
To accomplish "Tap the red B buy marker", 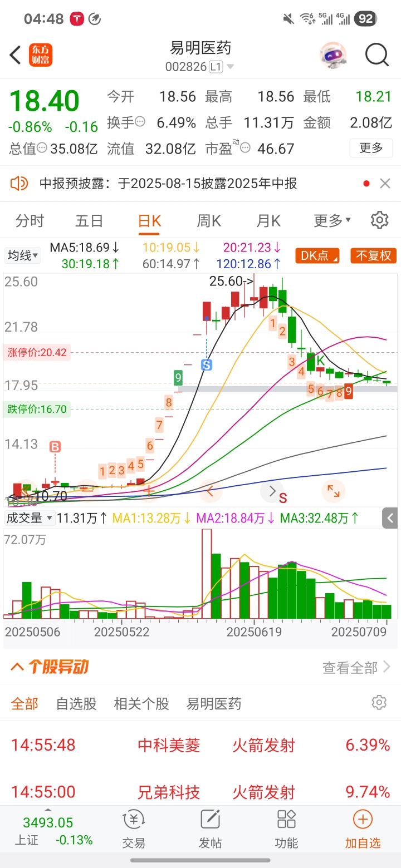I will point(55,447).
